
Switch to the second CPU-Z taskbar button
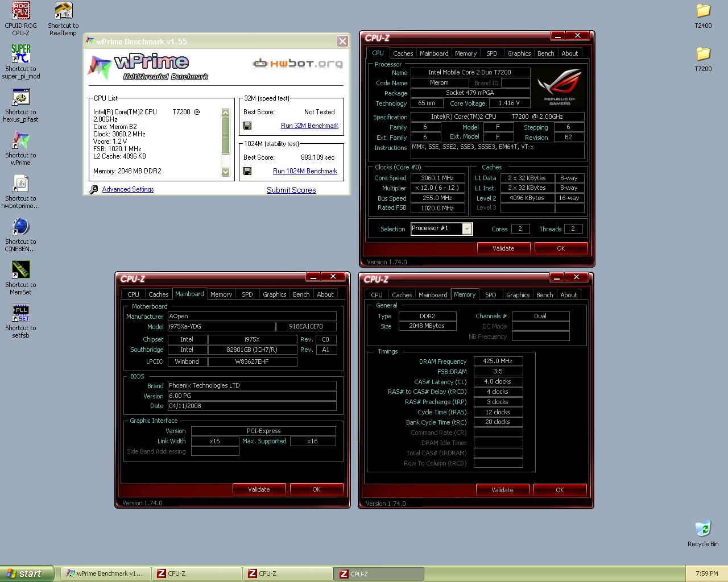point(288,573)
